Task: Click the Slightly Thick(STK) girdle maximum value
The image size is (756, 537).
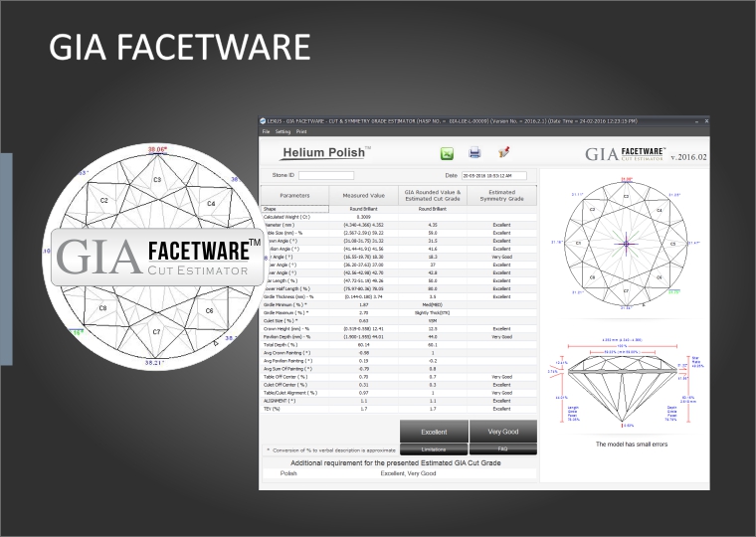Action: pos(433,313)
